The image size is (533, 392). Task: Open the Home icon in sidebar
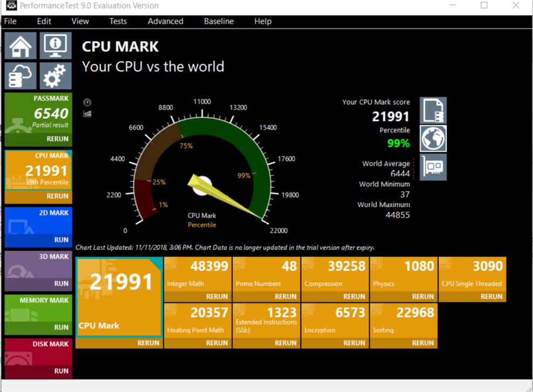pyautogui.click(x=21, y=46)
